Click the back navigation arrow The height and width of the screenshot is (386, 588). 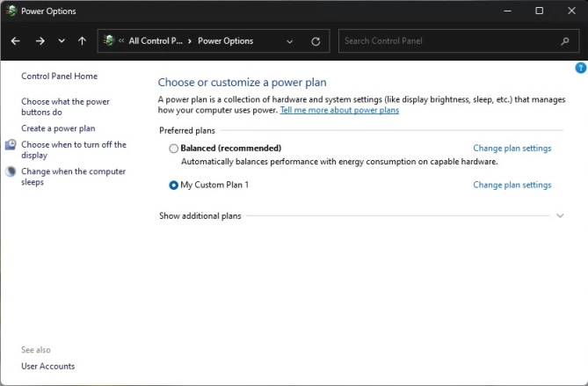pyautogui.click(x=16, y=41)
